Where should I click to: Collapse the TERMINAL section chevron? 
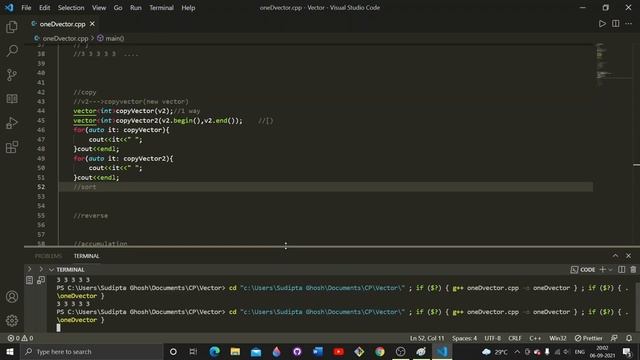coord(51,269)
